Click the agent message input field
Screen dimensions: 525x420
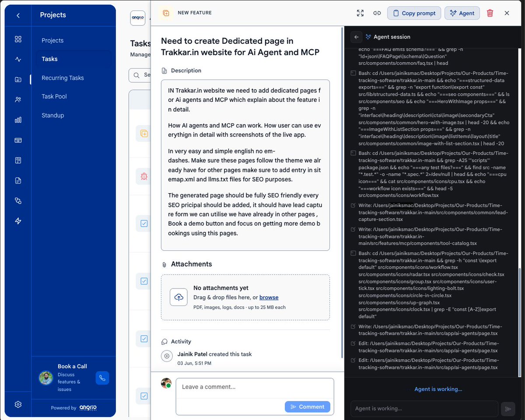click(424, 409)
